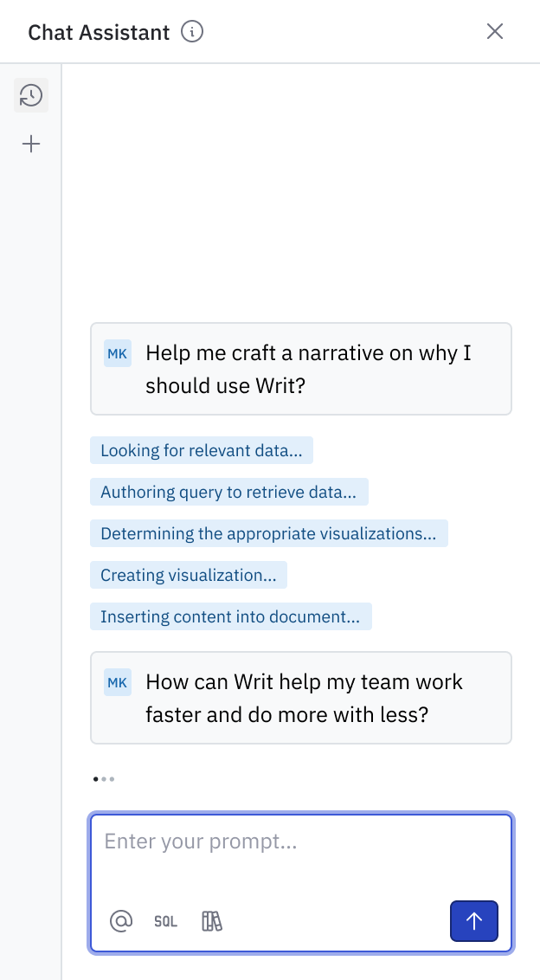Click 'Determining the appropriate visualizations...' status
The image size is (540, 980).
269,533
